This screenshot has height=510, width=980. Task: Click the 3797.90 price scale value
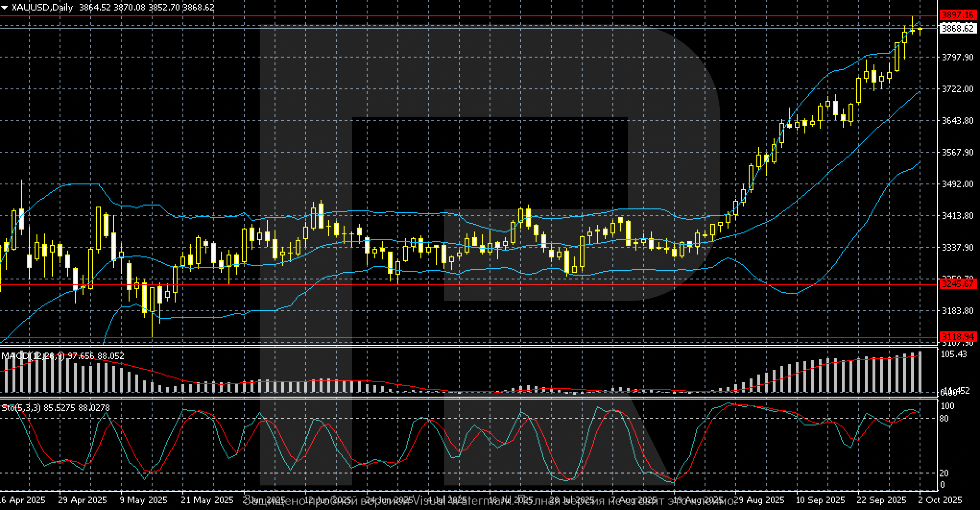pos(958,58)
